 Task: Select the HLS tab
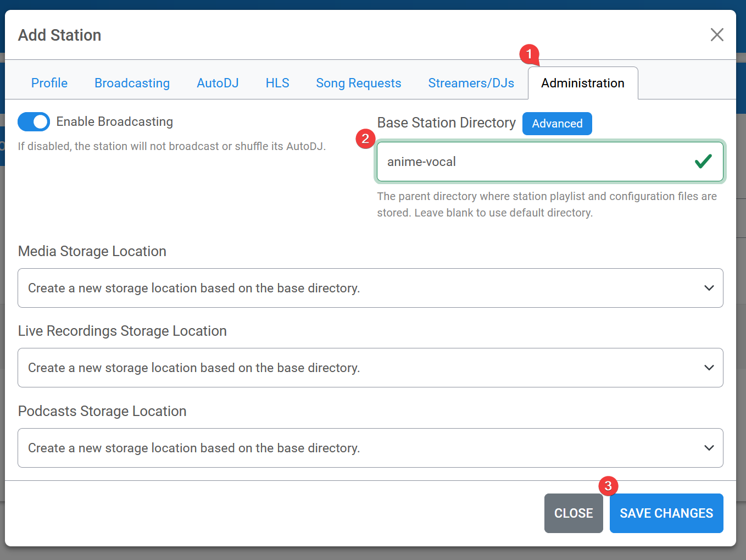277,83
